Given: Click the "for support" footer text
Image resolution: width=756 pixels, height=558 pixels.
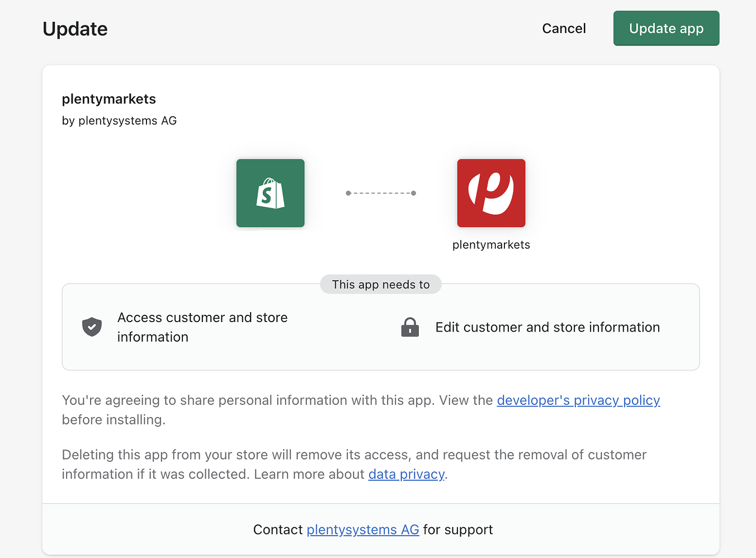Looking at the screenshot, I should click(458, 529).
